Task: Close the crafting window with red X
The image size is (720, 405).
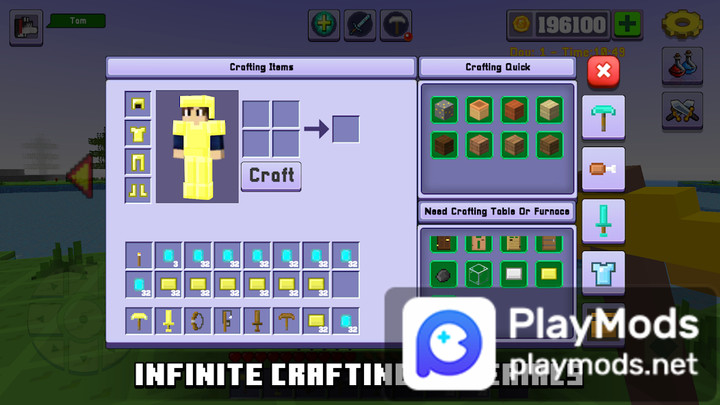Action: tap(603, 71)
